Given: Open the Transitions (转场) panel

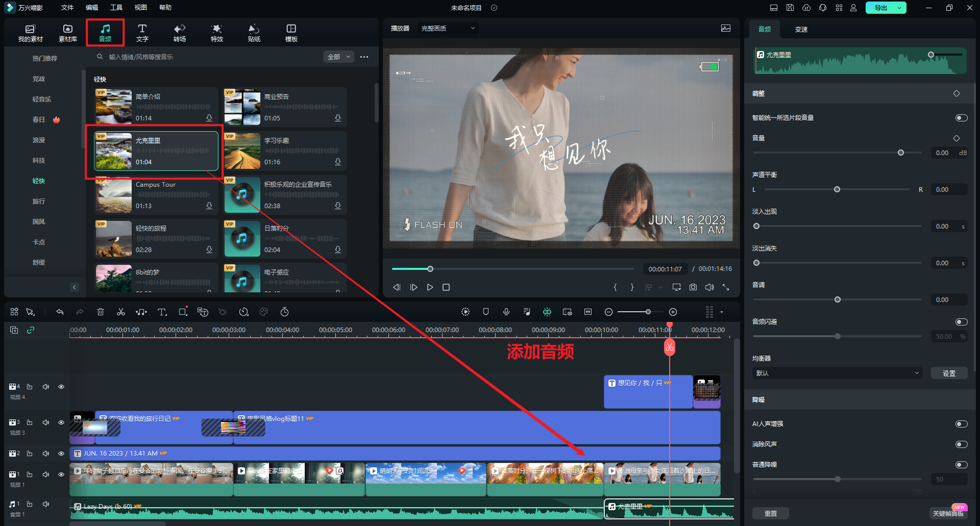Looking at the screenshot, I should 180,33.
